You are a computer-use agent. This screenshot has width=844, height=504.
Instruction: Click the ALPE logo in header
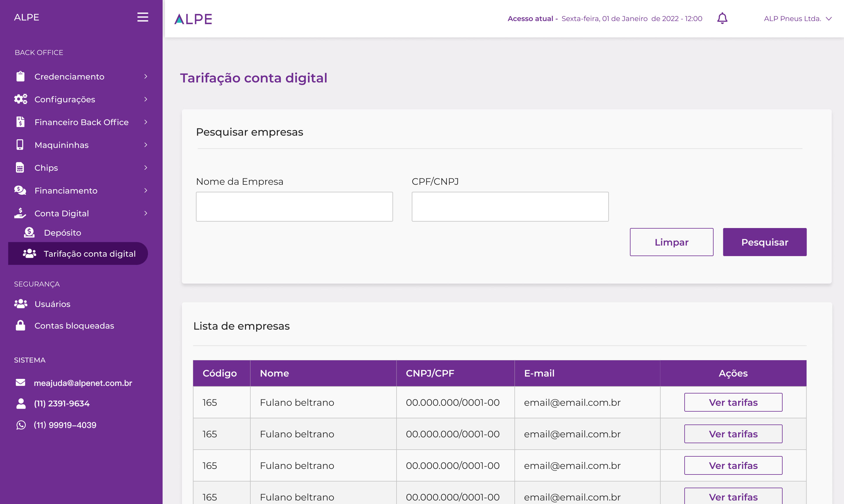pos(193,19)
